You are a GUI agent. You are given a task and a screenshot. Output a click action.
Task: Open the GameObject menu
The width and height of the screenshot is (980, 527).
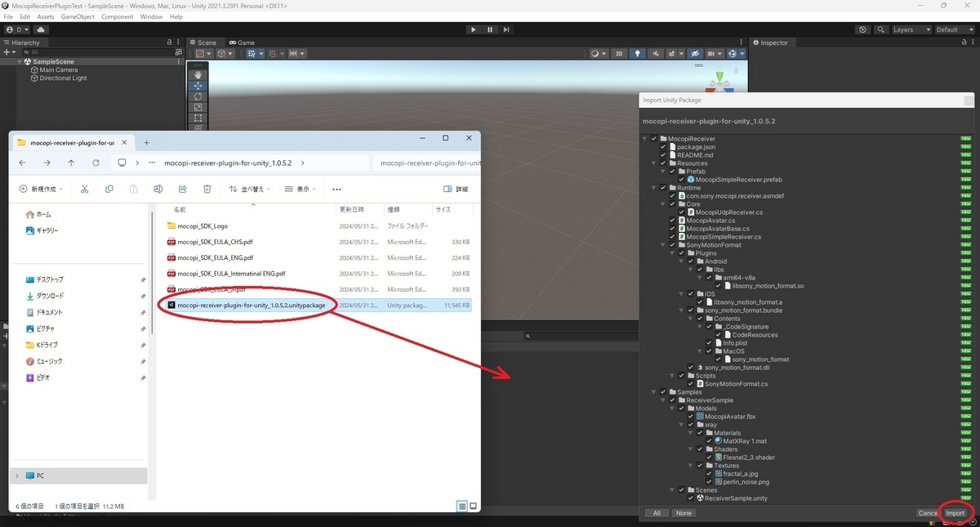[x=78, y=16]
